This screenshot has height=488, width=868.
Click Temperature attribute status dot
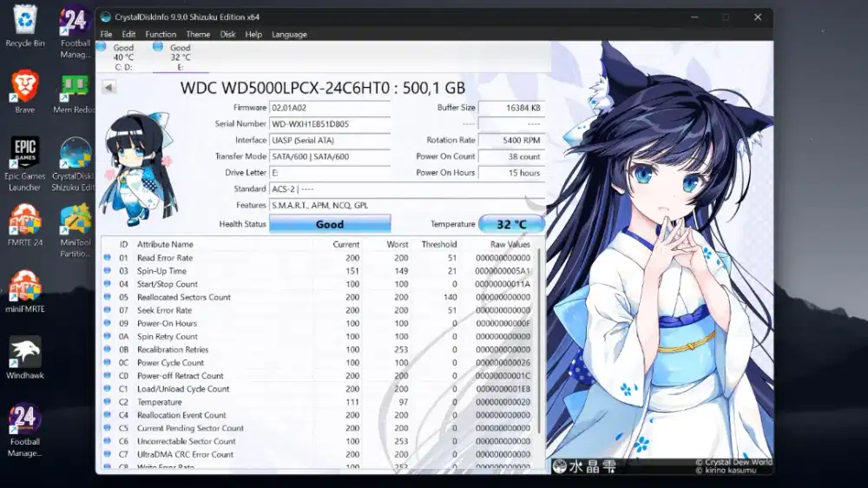pyautogui.click(x=107, y=401)
